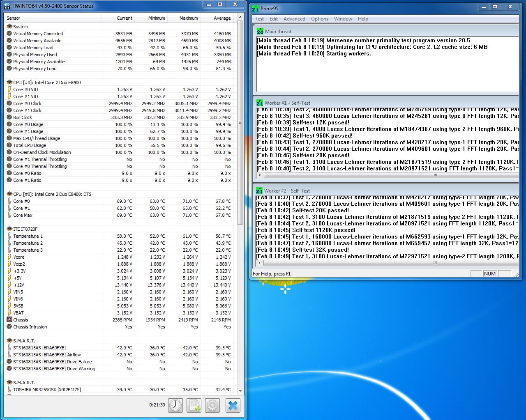The width and height of the screenshot is (526, 420).
Task: Open the Edit menu in Prime95
Action: coord(274,19)
